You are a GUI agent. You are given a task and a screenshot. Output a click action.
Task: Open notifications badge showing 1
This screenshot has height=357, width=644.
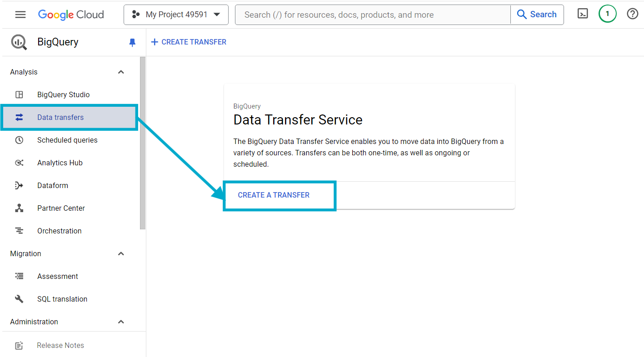608,14
